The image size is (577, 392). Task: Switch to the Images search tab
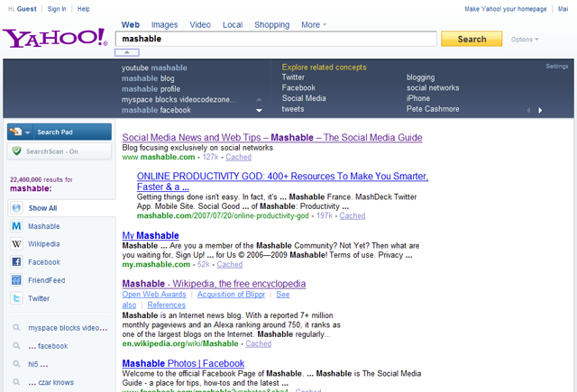point(164,24)
